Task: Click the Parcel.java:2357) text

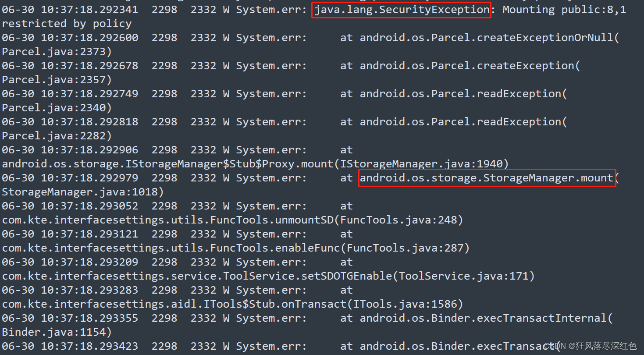Action: pos(57,80)
